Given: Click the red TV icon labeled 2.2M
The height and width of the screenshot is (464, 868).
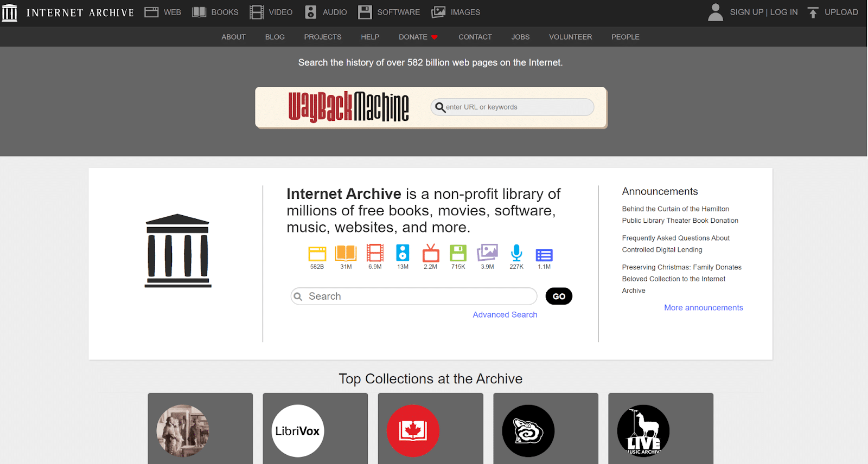Looking at the screenshot, I should 431,253.
